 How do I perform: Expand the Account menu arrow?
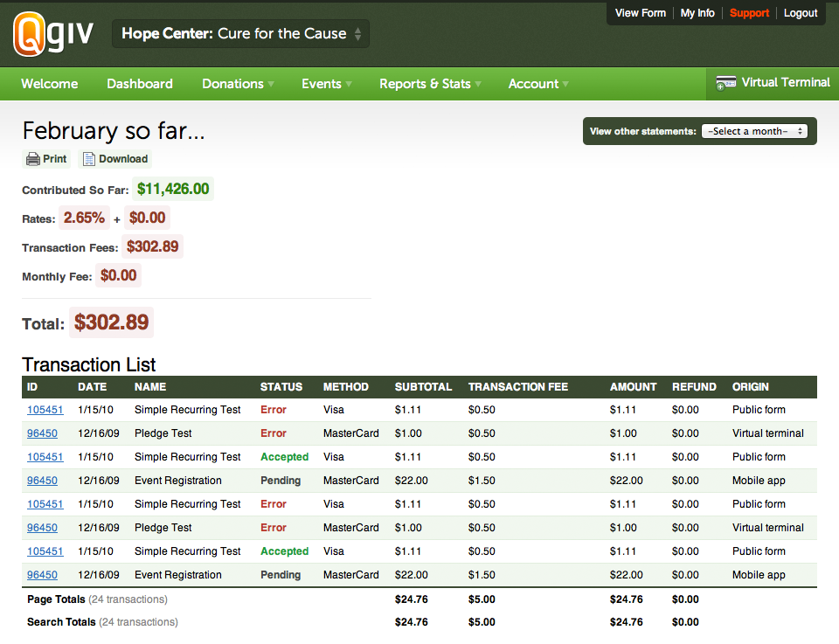click(565, 84)
